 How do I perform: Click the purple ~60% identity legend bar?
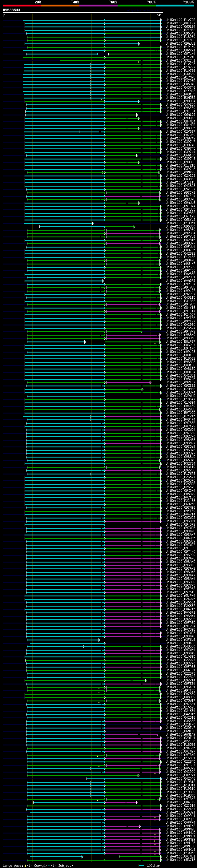[98, 6]
